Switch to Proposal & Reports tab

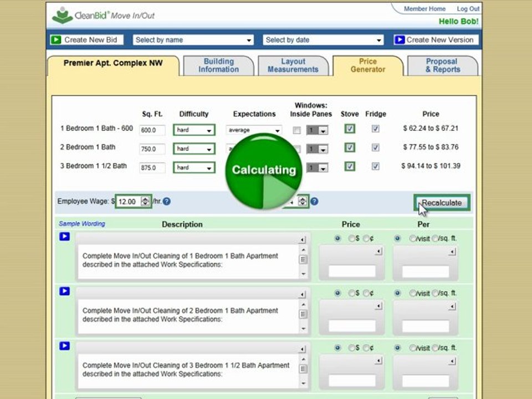click(442, 65)
